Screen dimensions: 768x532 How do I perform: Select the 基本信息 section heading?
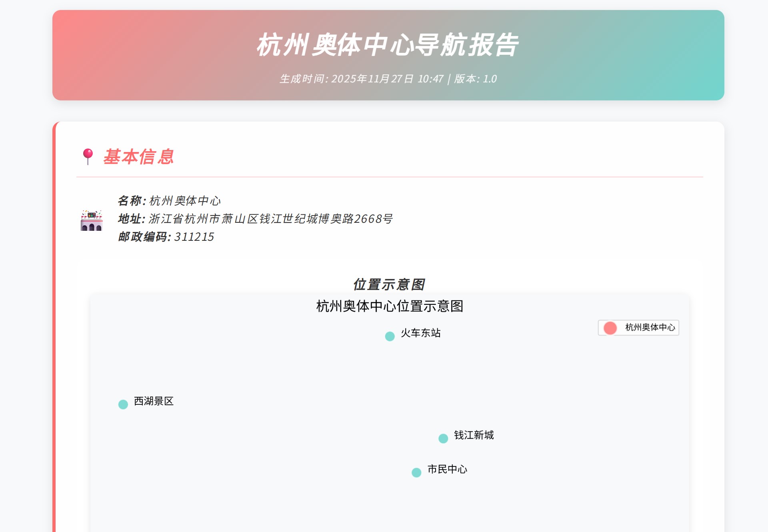[138, 158]
